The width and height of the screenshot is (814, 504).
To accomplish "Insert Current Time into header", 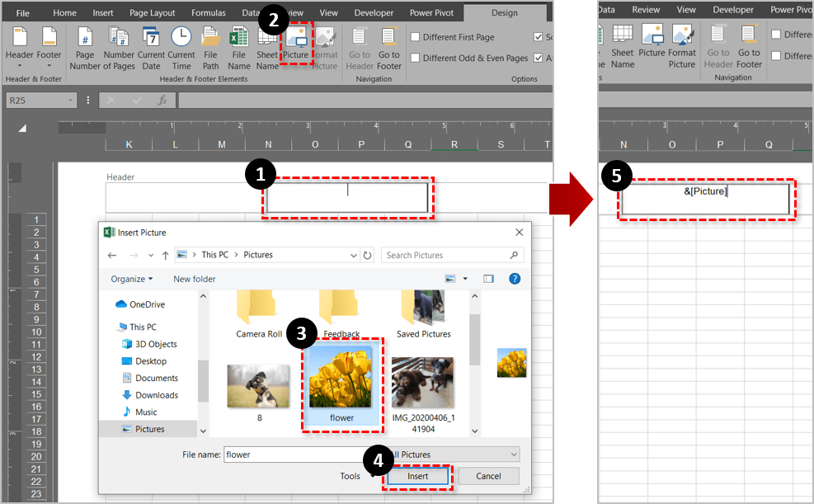I will 181,47.
